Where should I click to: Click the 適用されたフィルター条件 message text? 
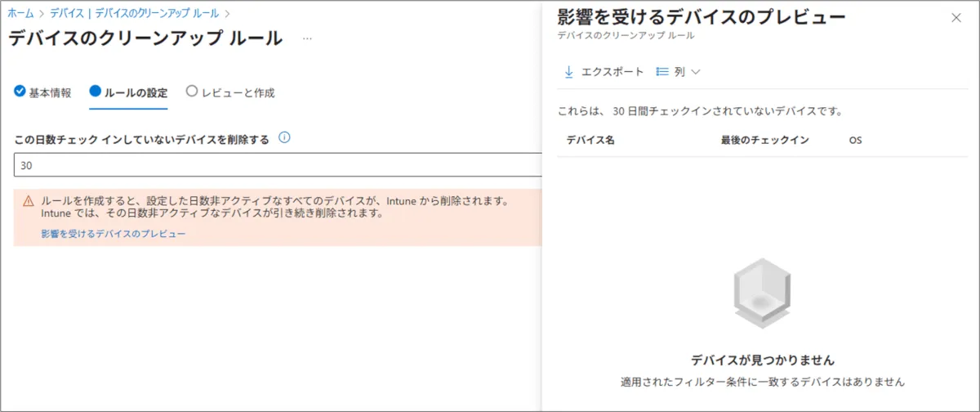(763, 382)
